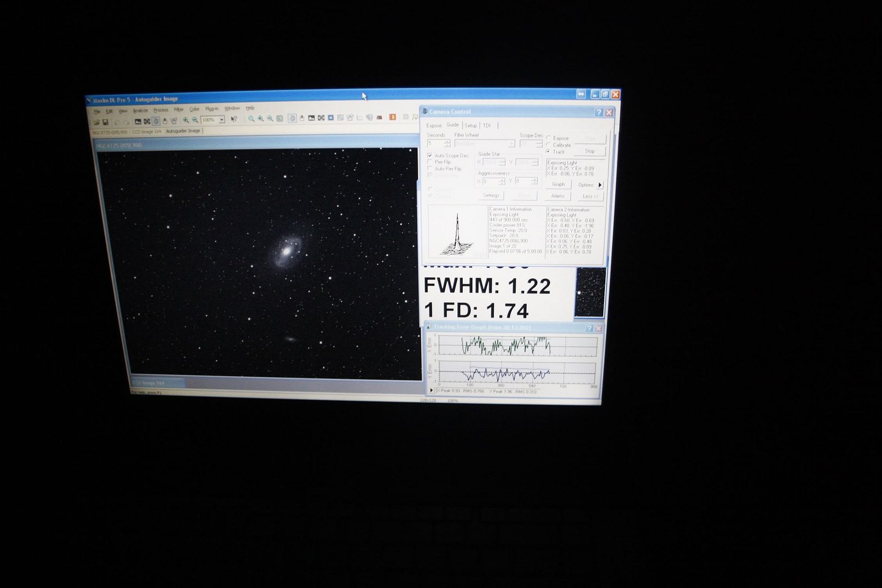Open the File menu
Screen dimensions: 882x588
pos(97,112)
